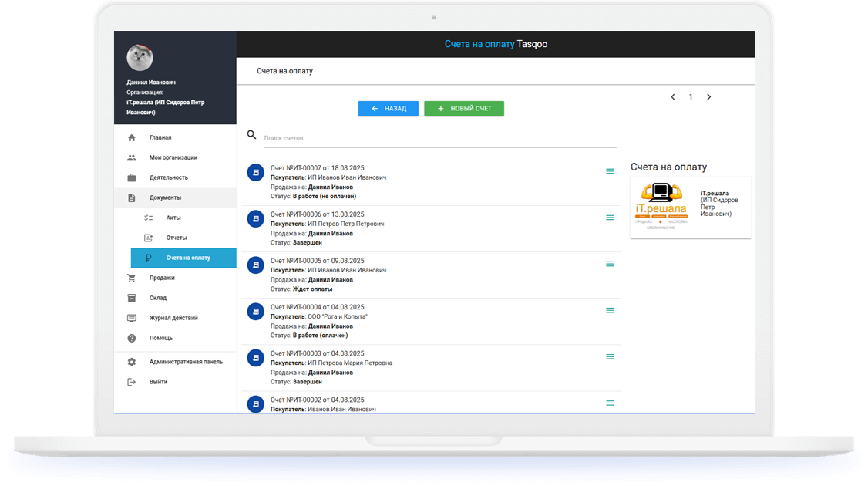868x486 pixels.
Task: Click the Журнал действий list icon
Action: tap(131, 318)
